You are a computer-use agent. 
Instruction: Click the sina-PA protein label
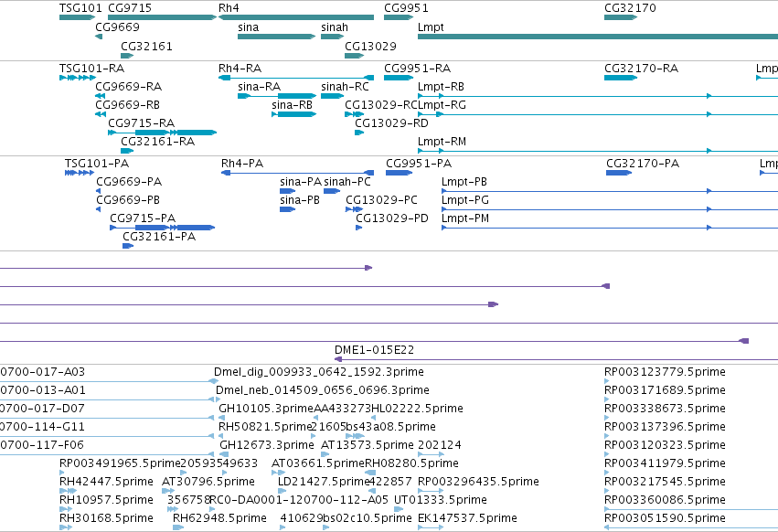[301, 182]
